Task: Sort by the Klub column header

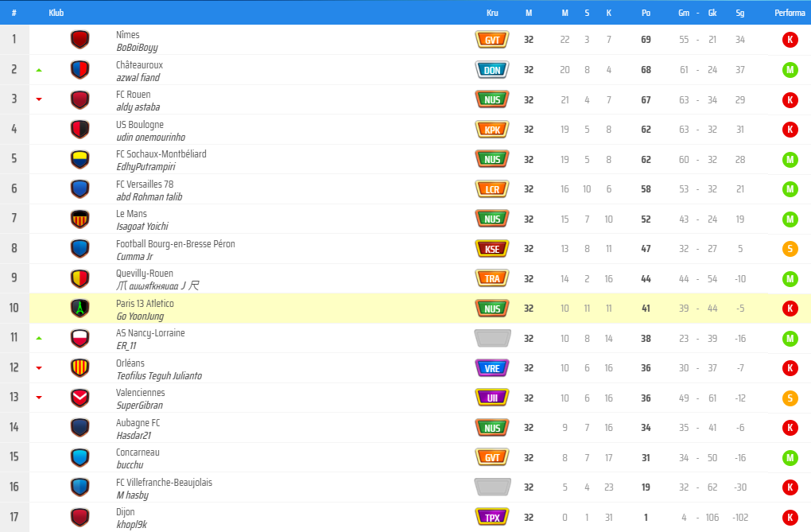Action: pos(56,13)
